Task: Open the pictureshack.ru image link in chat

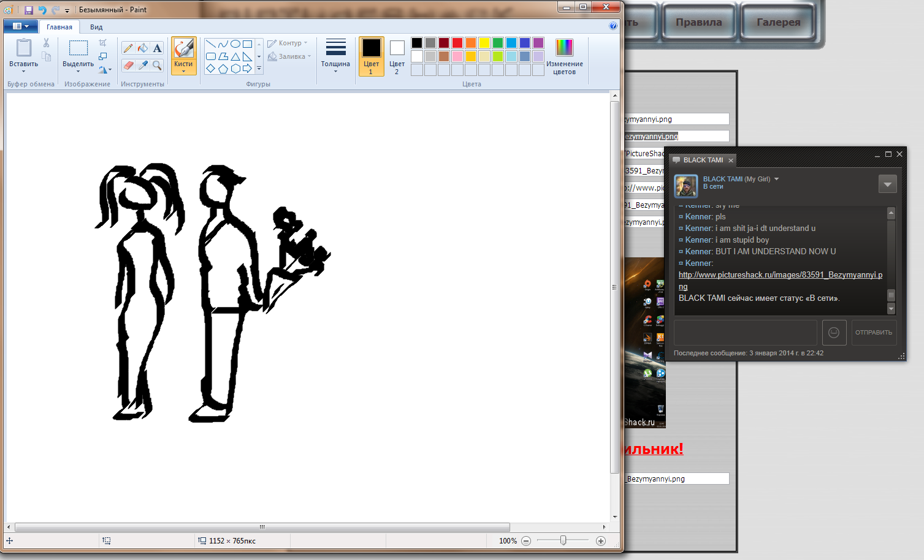Action: click(781, 281)
